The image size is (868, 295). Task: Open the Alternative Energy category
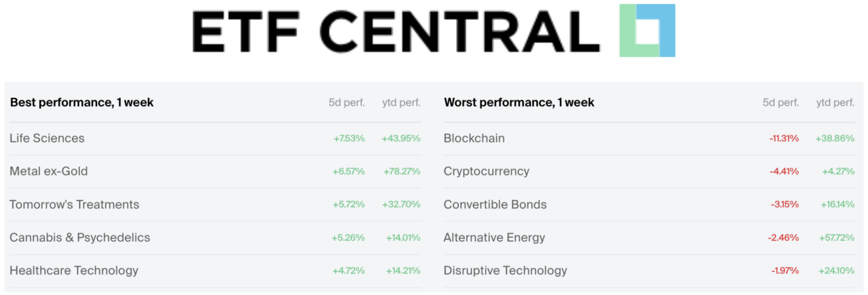494,238
